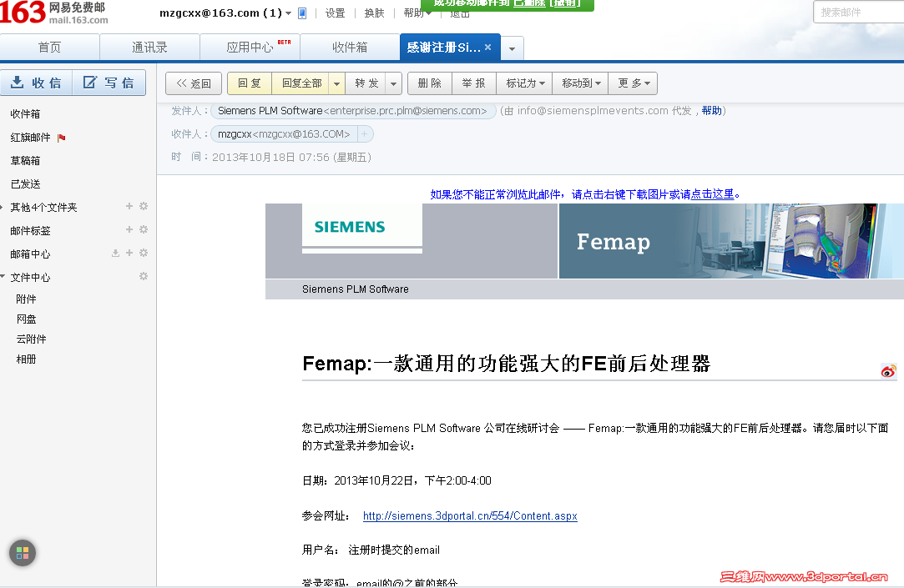
Task: Open 已发送 sent folder
Action: pos(25,184)
